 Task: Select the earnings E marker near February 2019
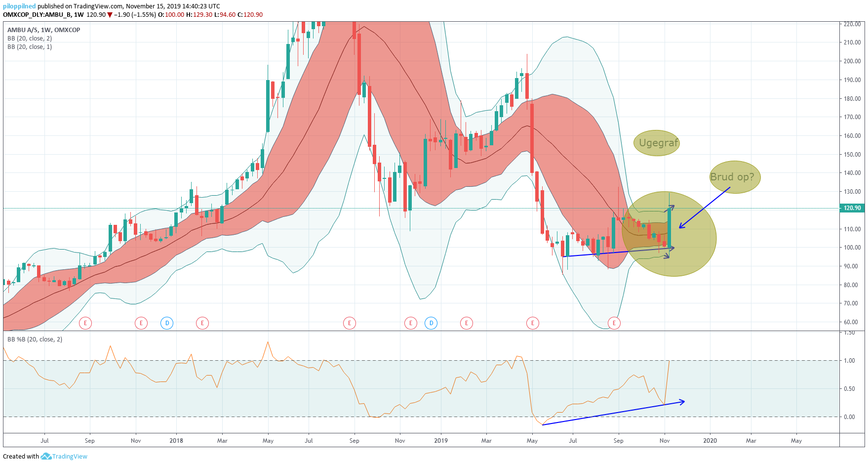[x=467, y=323]
